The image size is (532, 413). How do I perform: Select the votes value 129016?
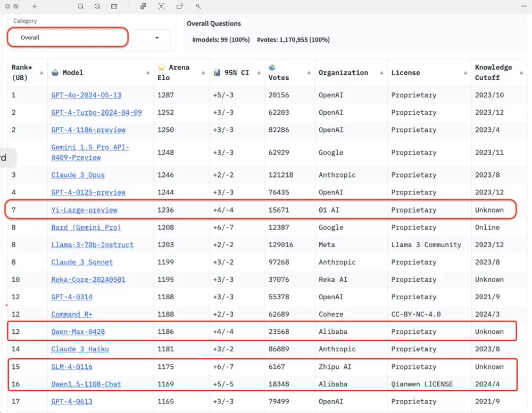coord(280,245)
